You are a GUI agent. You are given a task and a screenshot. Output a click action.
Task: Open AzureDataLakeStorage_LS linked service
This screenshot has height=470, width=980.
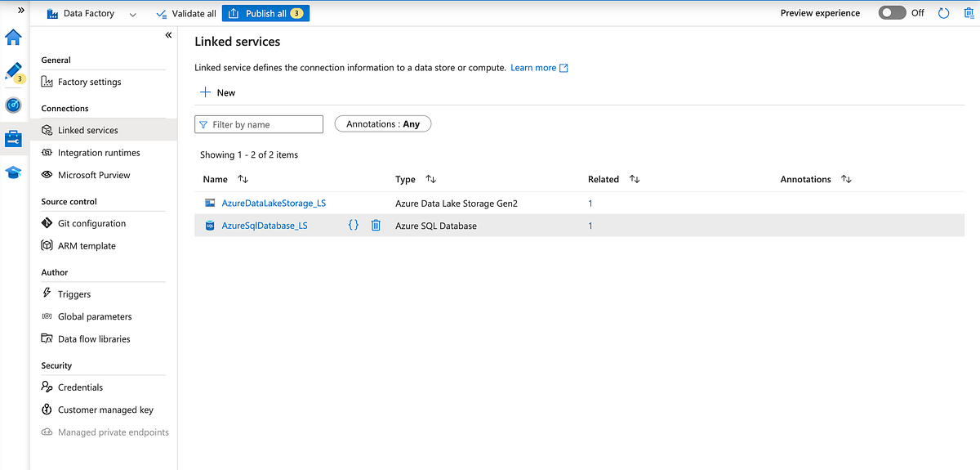point(274,203)
